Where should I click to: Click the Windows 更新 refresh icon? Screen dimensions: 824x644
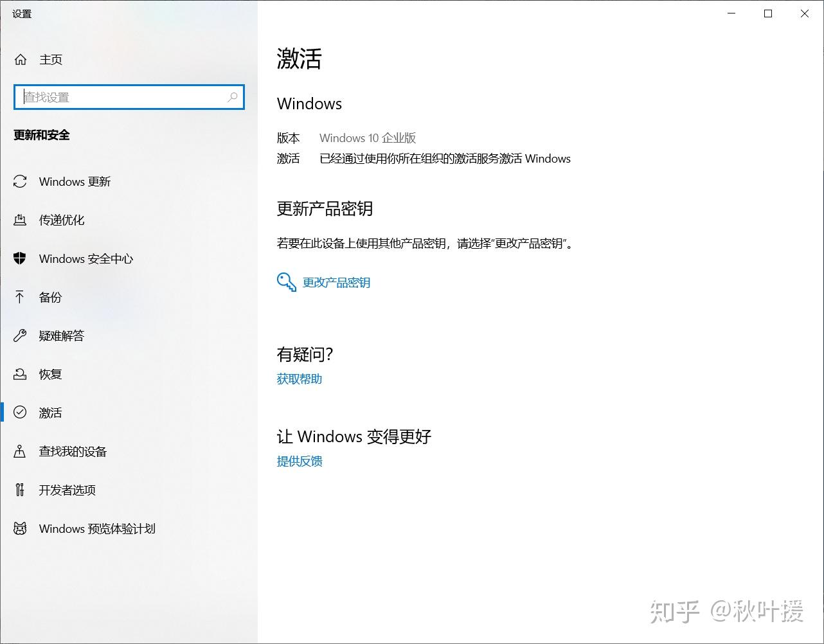click(21, 182)
